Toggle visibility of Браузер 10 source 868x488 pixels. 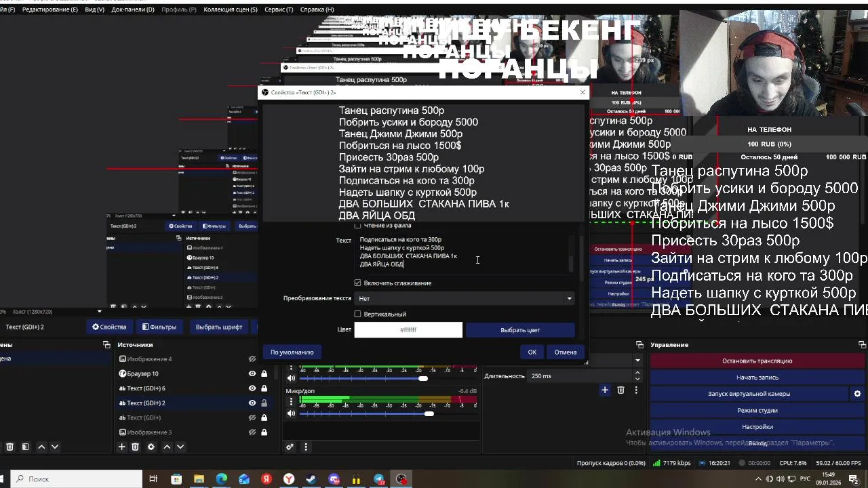pyautogui.click(x=252, y=373)
